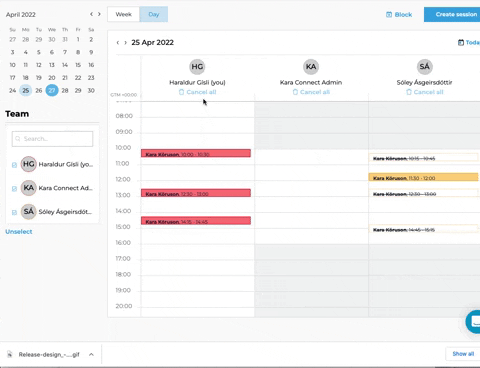Uncheck Haraldur Gisli team member checkbox
The width and height of the screenshot is (480, 368).
[14, 165]
